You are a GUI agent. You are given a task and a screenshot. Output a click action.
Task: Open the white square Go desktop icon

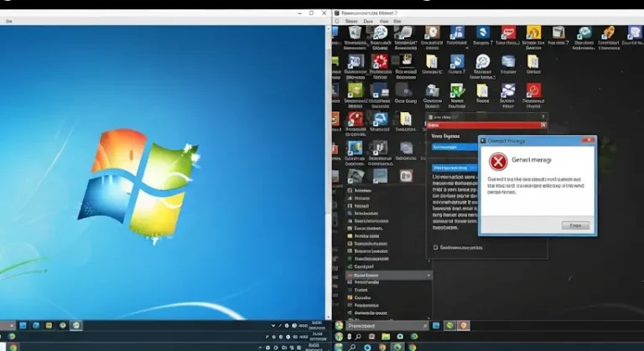[406, 176]
